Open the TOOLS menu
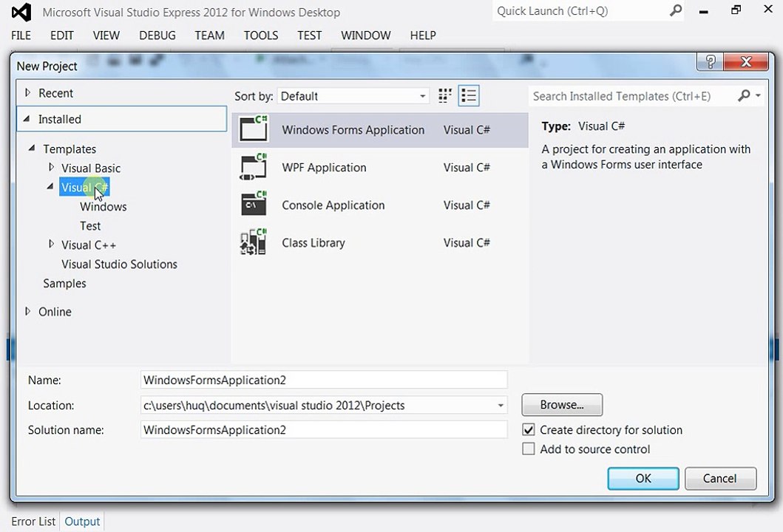This screenshot has height=532, width=783. (261, 35)
